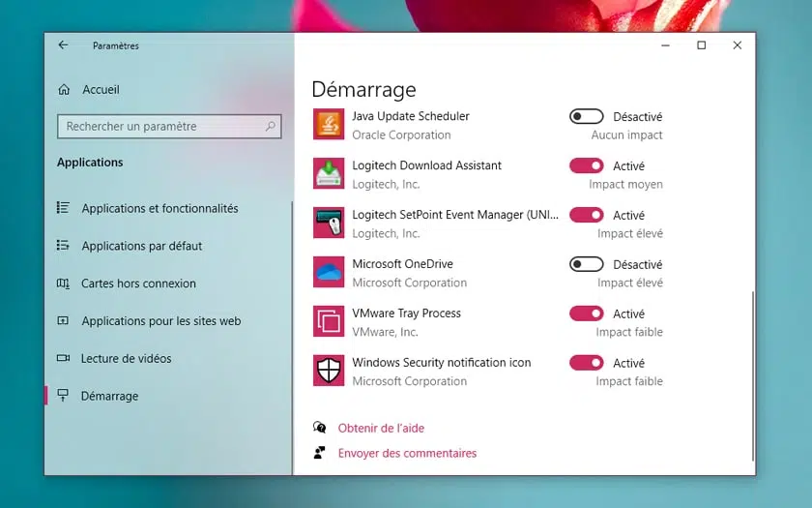Click the Démarrage sidebar icon
This screenshot has height=508, width=812.
click(x=63, y=395)
